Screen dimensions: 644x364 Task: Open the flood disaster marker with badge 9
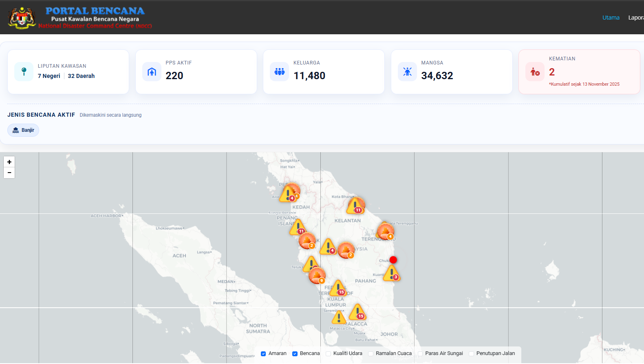click(x=317, y=276)
